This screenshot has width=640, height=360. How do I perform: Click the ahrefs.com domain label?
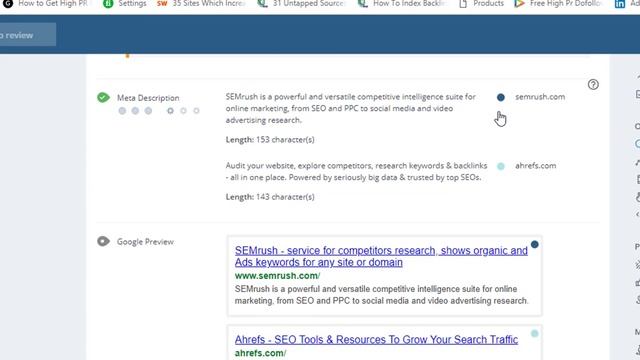point(536,166)
